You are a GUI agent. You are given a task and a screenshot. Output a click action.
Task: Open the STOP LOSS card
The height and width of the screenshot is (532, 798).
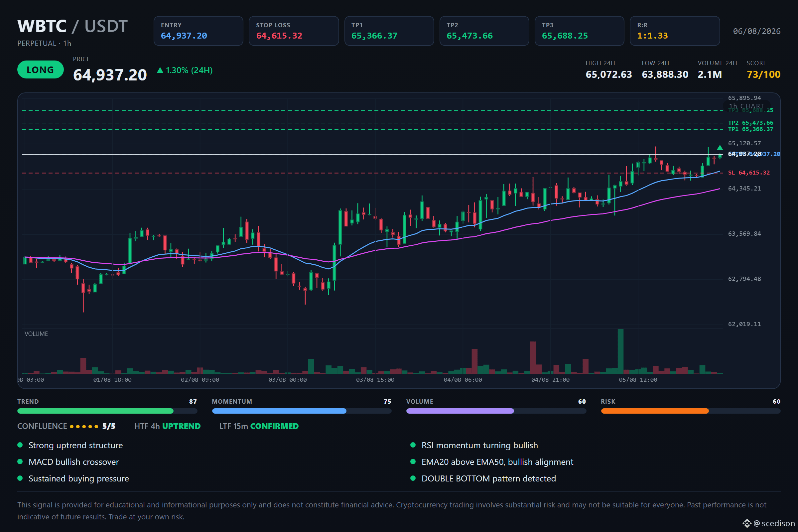pyautogui.click(x=294, y=31)
